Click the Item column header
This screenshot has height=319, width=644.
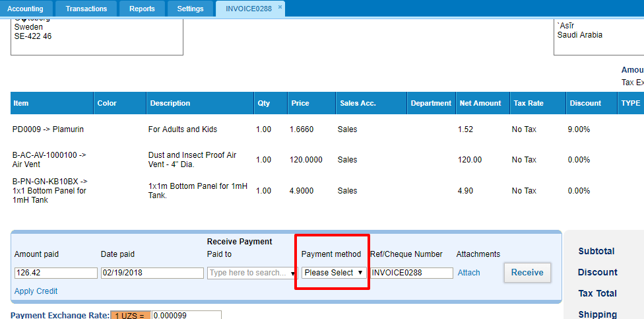tap(21, 103)
